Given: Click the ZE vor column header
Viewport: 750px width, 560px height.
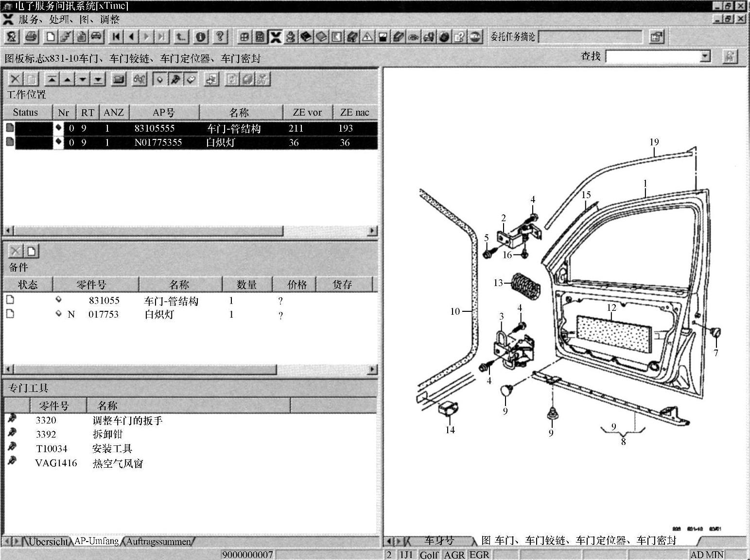Looking at the screenshot, I should point(307,112).
